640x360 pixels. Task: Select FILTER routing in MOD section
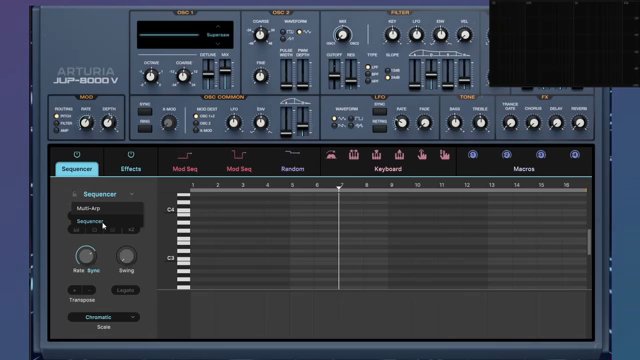coord(56,123)
